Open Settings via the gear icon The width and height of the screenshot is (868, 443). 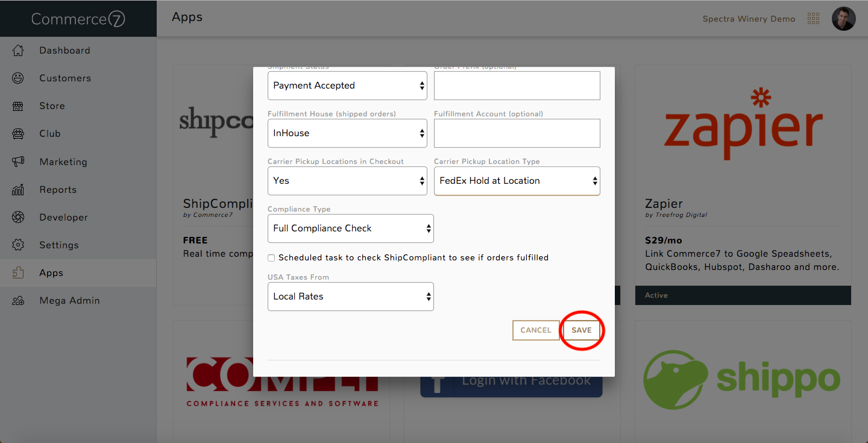coord(17,245)
